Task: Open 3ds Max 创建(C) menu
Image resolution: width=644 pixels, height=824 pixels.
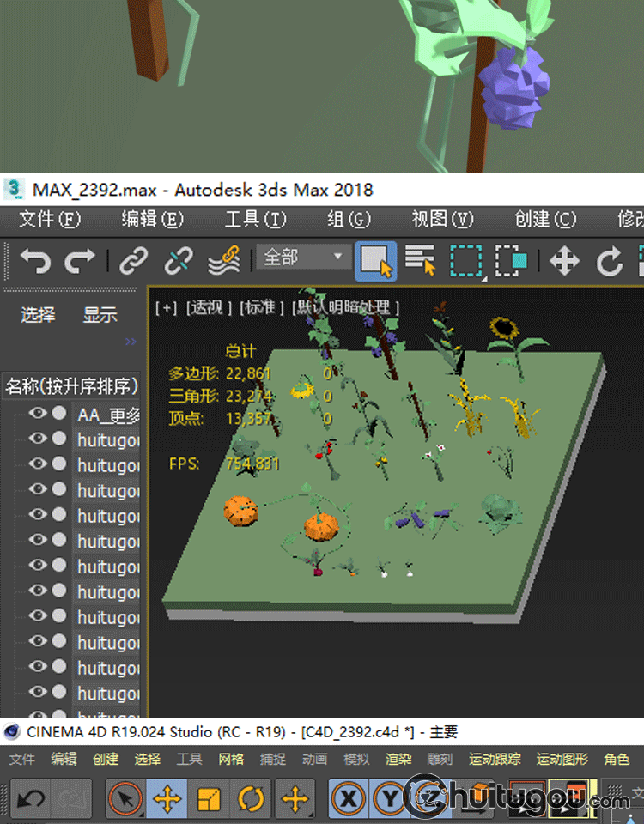Action: click(x=546, y=219)
